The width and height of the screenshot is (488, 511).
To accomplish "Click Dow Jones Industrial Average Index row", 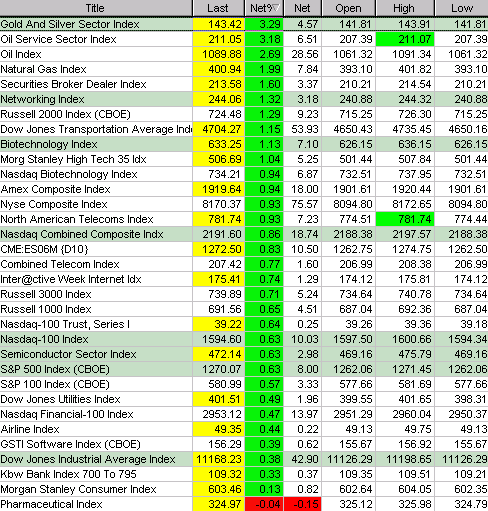I will [244, 459].
